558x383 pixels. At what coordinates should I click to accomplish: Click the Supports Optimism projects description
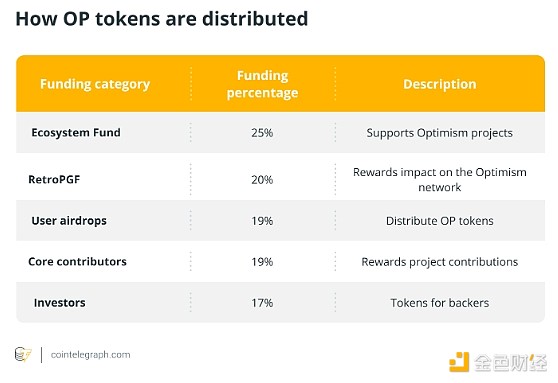pos(439,133)
